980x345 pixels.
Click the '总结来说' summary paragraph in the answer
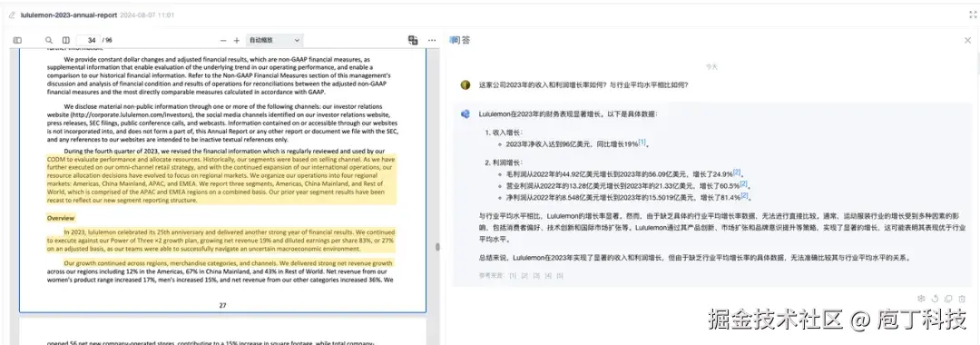[695, 257]
